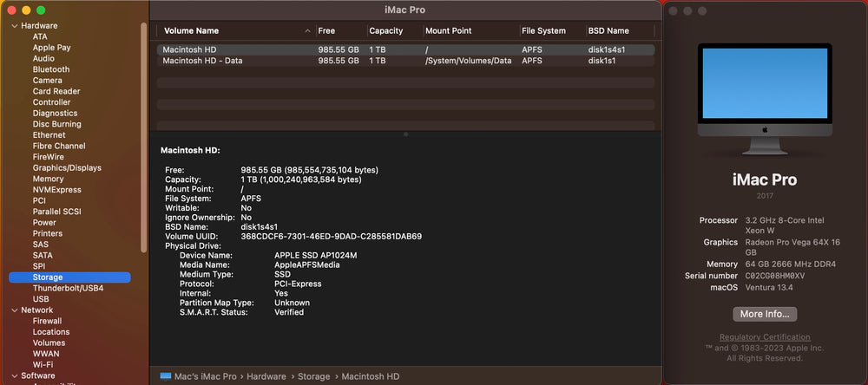
Task: Open Disc Burning information
Action: [x=56, y=124]
